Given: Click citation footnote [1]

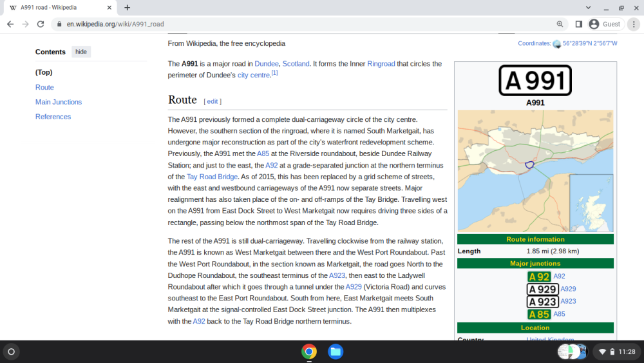Looking at the screenshot, I should 275,73.
